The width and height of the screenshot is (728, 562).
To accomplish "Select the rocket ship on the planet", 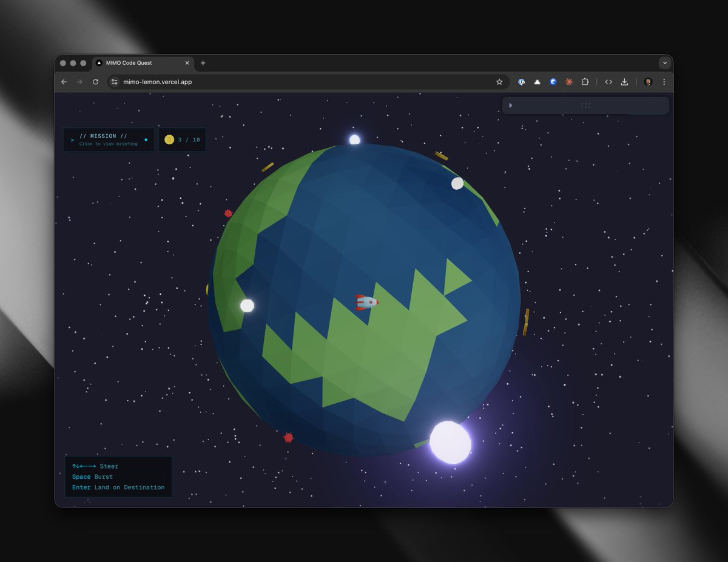I will point(366,302).
